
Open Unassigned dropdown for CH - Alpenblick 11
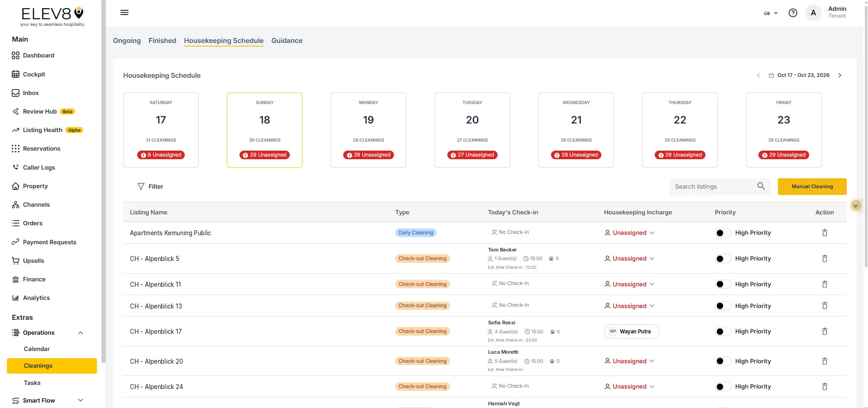[x=629, y=284]
